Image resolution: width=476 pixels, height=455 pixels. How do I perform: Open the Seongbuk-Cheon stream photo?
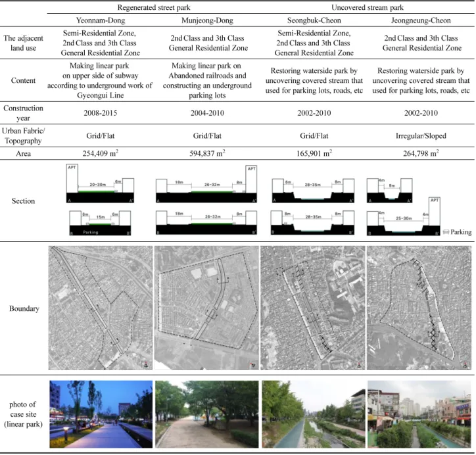coord(314,414)
